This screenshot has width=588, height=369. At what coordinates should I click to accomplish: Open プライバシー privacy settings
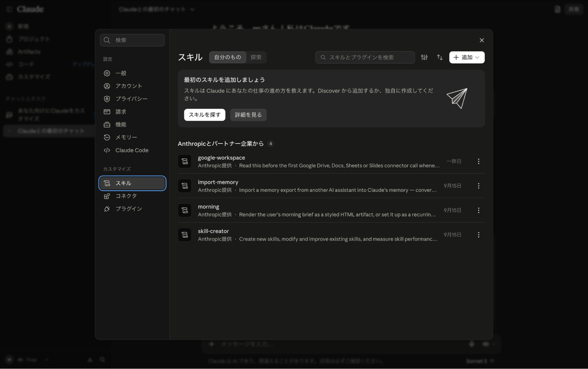132,99
